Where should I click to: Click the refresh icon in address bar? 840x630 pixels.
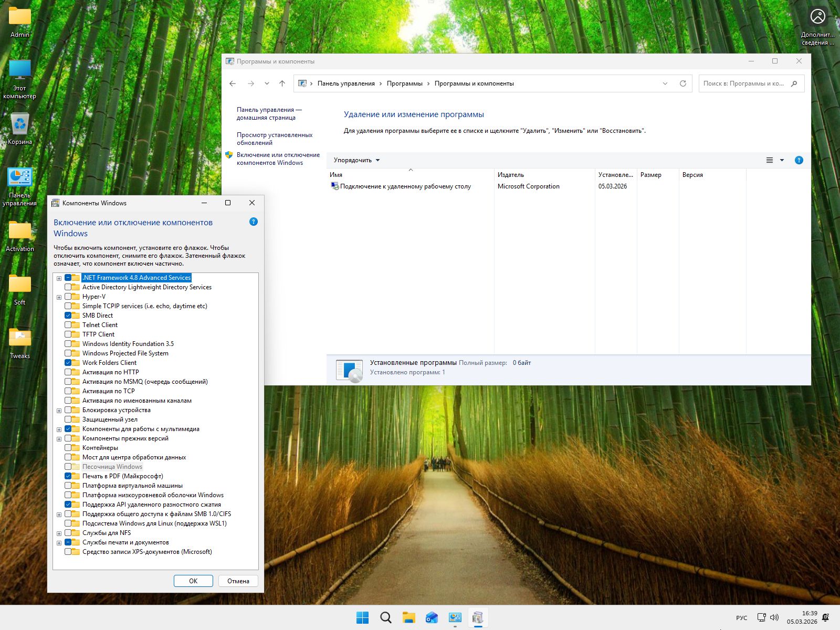point(682,83)
